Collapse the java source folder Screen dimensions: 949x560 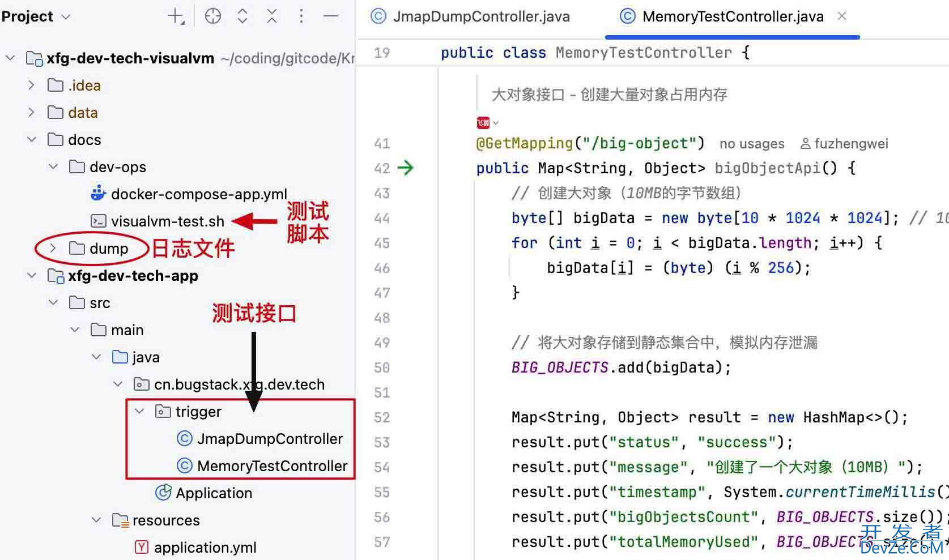click(96, 357)
